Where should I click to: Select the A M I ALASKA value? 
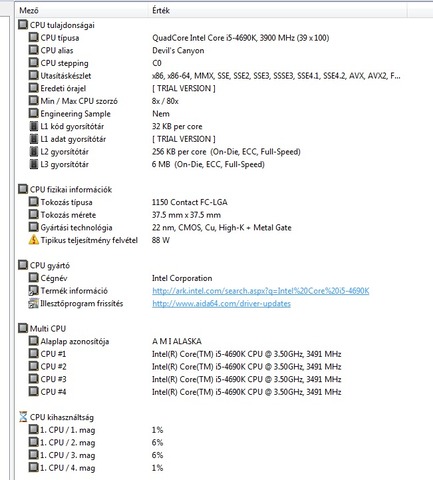tap(177, 341)
